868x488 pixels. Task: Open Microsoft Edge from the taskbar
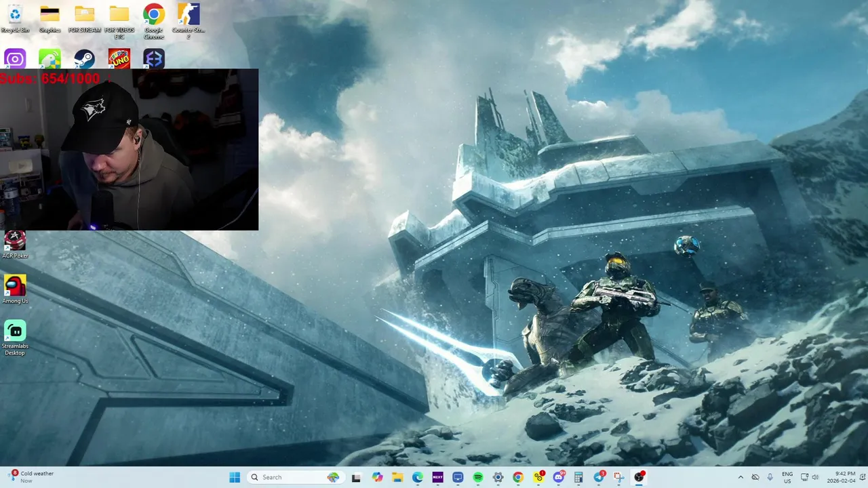418,477
